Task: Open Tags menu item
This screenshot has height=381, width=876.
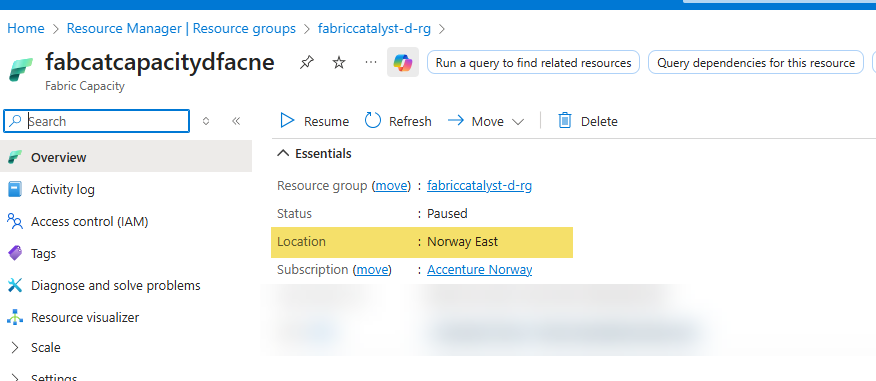Action: pyautogui.click(x=126, y=253)
